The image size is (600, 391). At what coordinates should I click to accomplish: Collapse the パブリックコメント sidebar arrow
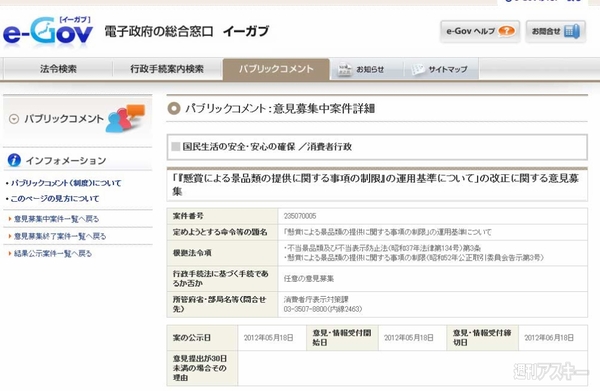(x=14, y=119)
